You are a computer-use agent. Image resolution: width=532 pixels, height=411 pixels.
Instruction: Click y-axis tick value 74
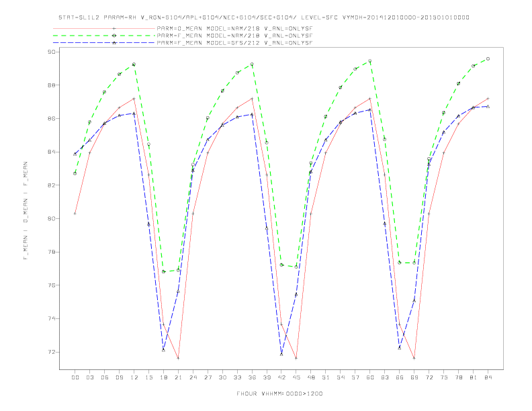tap(52, 319)
